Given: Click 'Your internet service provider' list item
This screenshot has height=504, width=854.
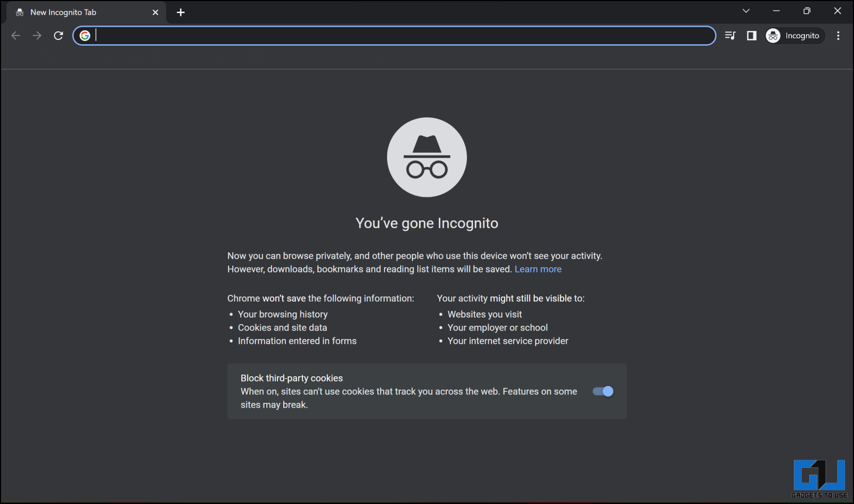Looking at the screenshot, I should point(508,341).
